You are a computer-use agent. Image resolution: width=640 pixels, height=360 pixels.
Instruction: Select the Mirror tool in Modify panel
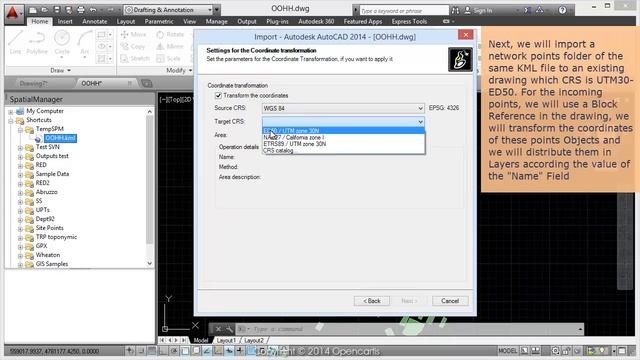point(170,47)
